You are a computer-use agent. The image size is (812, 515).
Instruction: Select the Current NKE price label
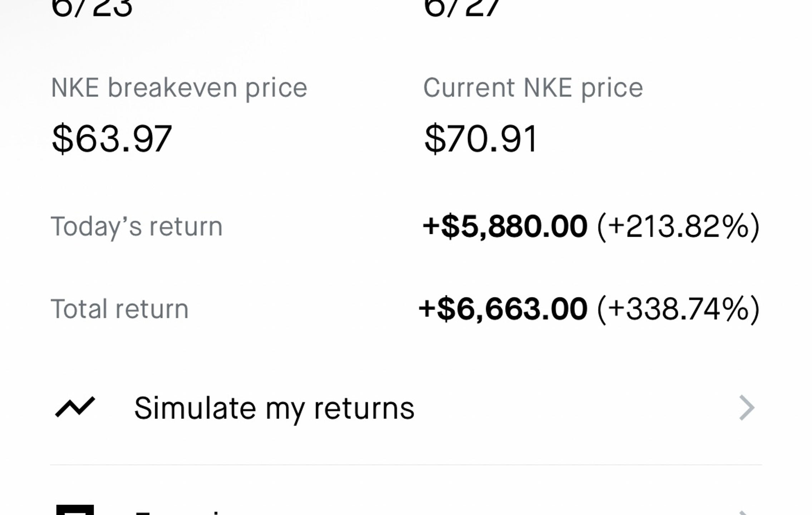(533, 88)
